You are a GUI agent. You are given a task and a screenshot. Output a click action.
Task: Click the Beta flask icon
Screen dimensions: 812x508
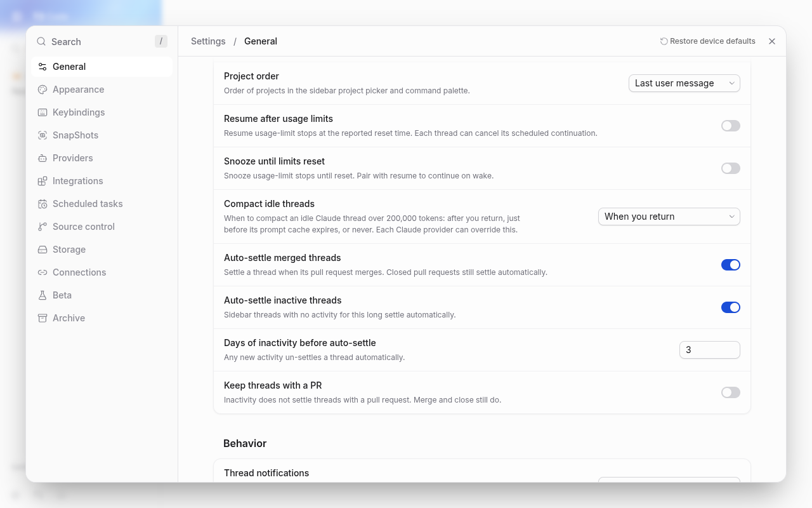[x=43, y=295]
